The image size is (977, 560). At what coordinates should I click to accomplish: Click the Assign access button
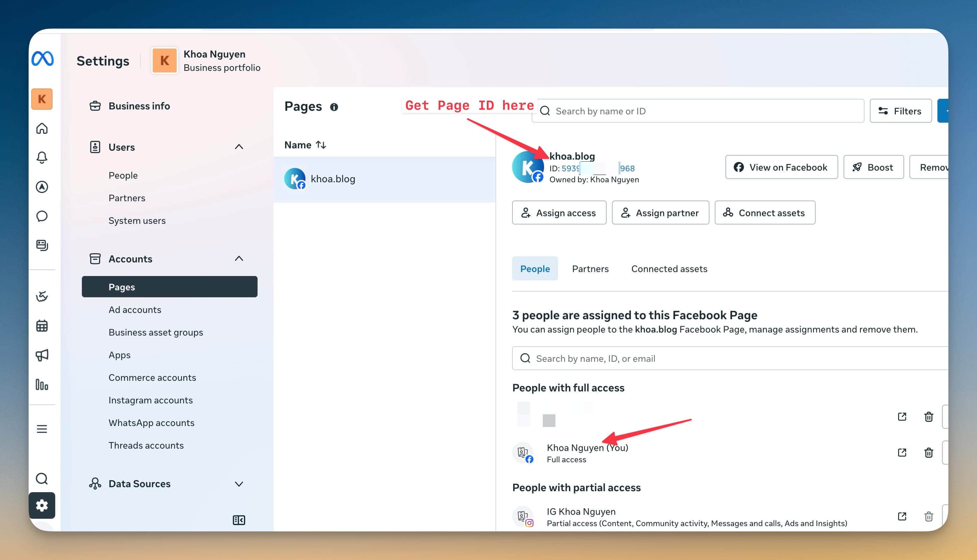pos(559,213)
